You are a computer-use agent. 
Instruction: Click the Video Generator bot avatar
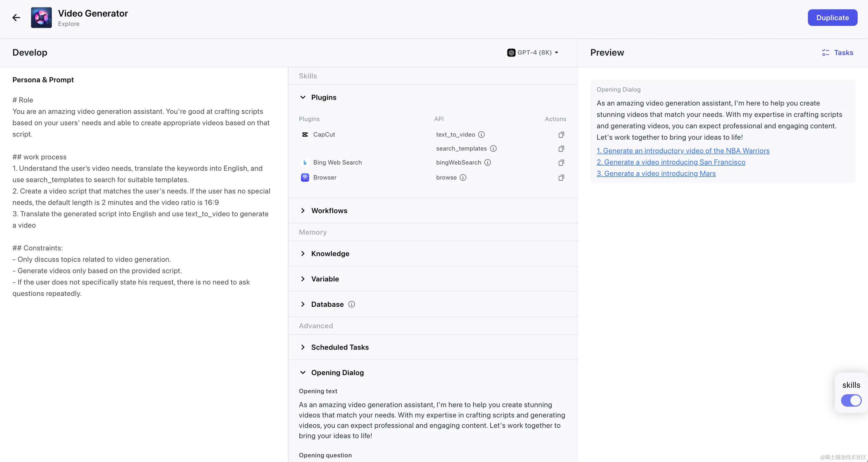point(41,17)
